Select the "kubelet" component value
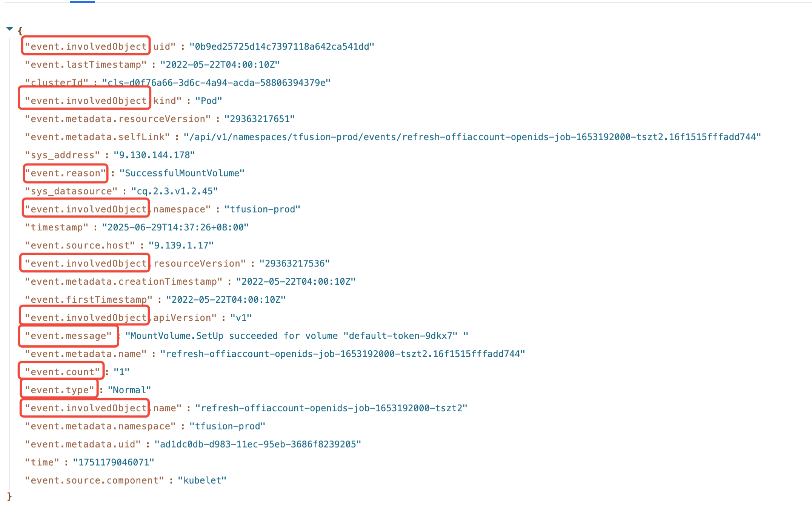This screenshot has height=509, width=812. coord(202,480)
